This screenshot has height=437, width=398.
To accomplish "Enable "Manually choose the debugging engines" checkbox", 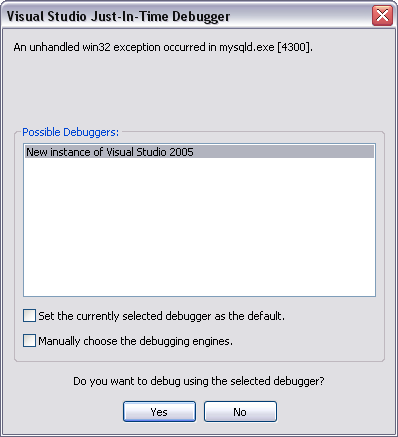I will (29, 341).
